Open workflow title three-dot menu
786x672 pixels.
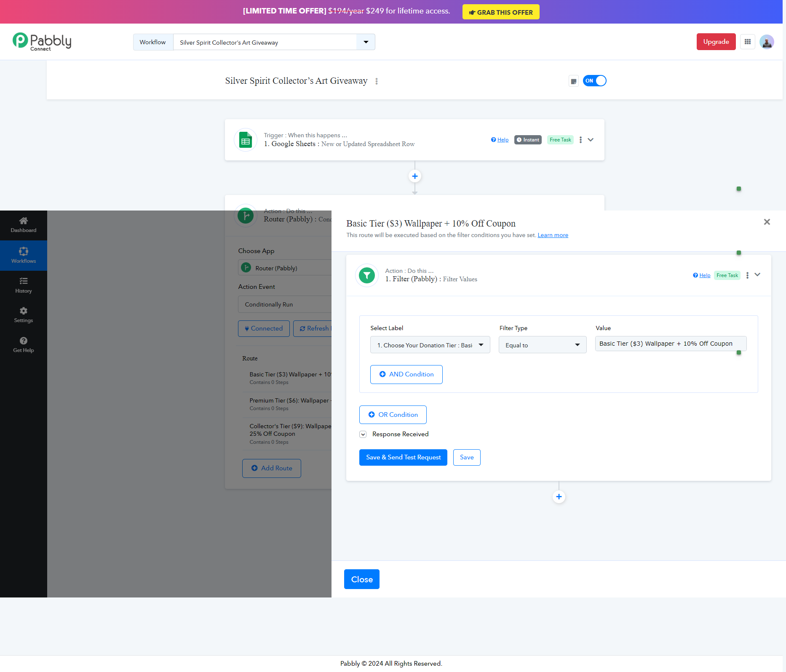377,81
